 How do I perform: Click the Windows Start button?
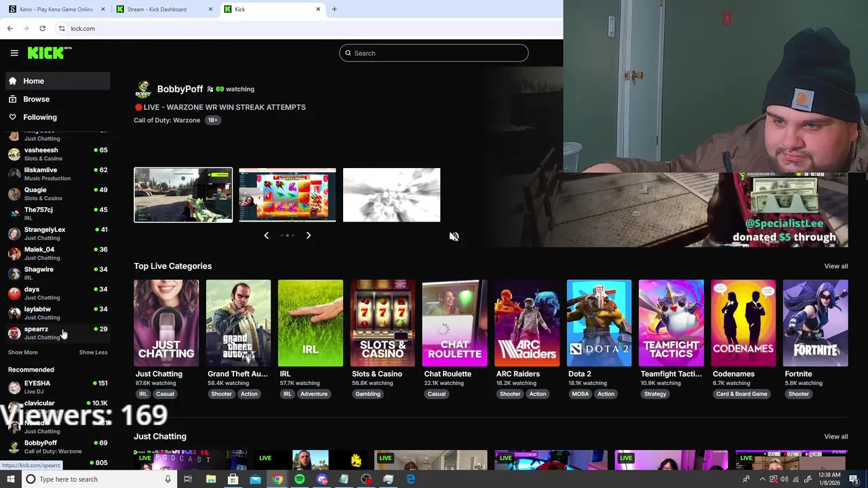coord(10,479)
